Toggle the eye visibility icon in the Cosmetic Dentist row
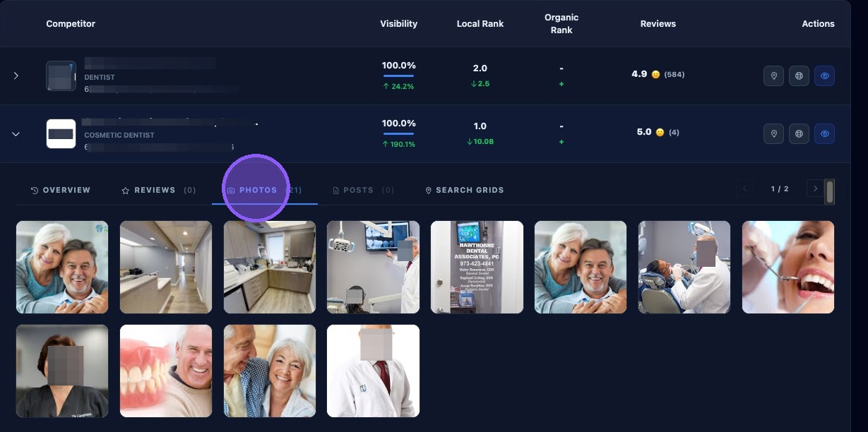This screenshot has height=432, width=868. pyautogui.click(x=824, y=133)
